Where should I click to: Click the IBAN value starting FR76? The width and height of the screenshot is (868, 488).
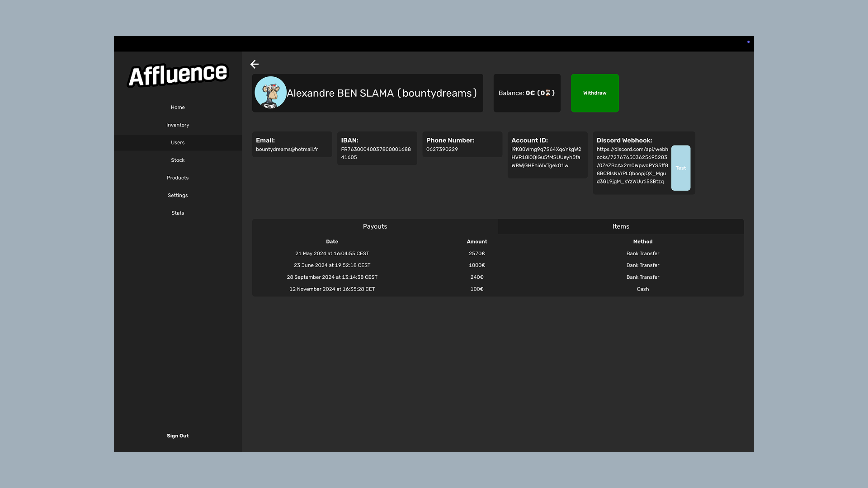pyautogui.click(x=376, y=154)
